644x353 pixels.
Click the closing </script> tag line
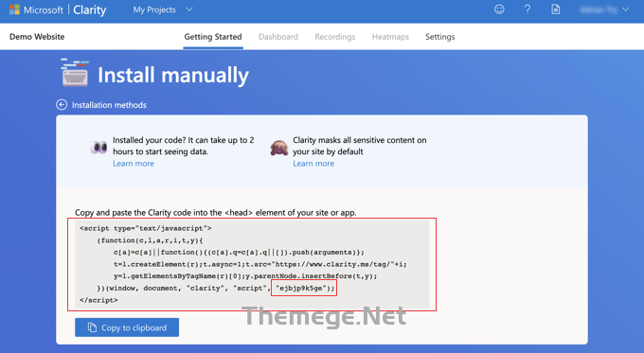pos(98,300)
